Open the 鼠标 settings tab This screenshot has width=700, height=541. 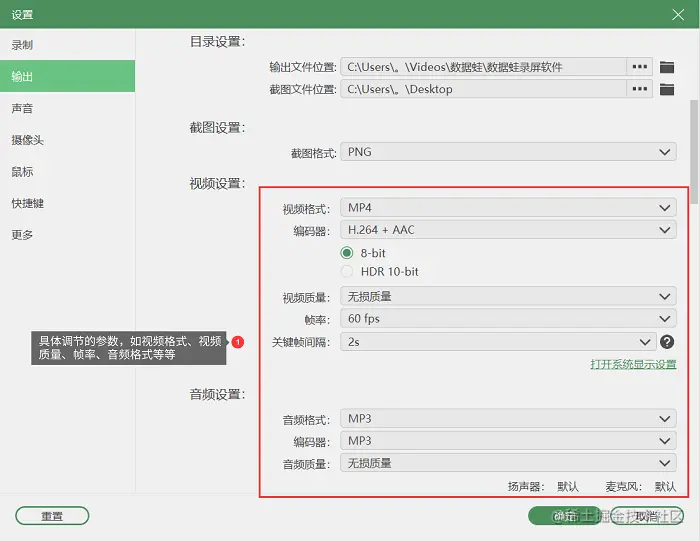coord(67,171)
